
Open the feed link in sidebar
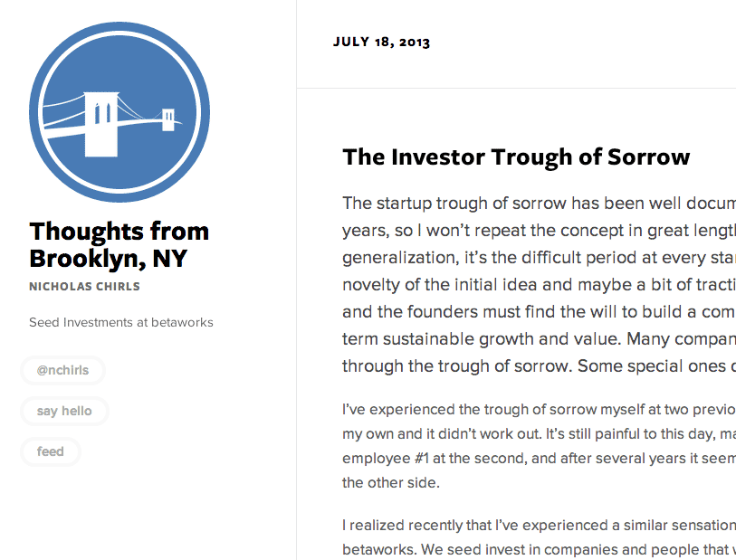(50, 451)
